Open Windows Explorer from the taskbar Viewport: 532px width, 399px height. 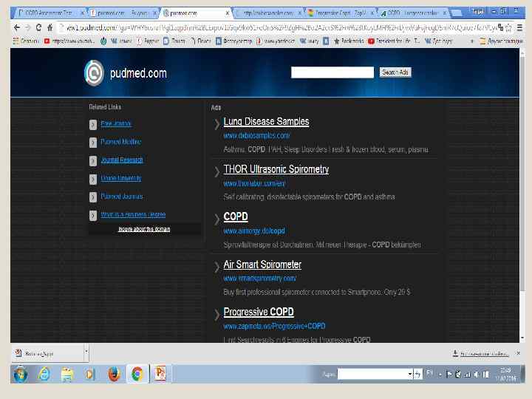point(67,374)
